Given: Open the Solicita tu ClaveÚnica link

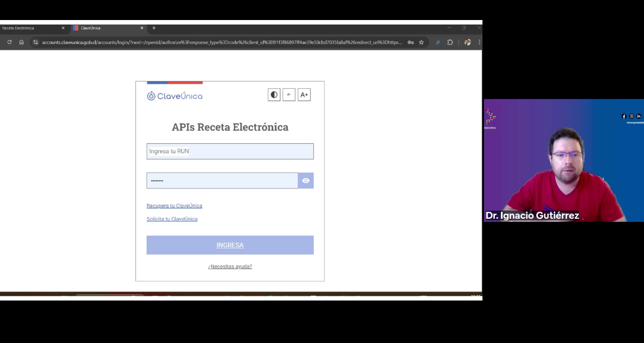Looking at the screenshot, I should point(172,219).
